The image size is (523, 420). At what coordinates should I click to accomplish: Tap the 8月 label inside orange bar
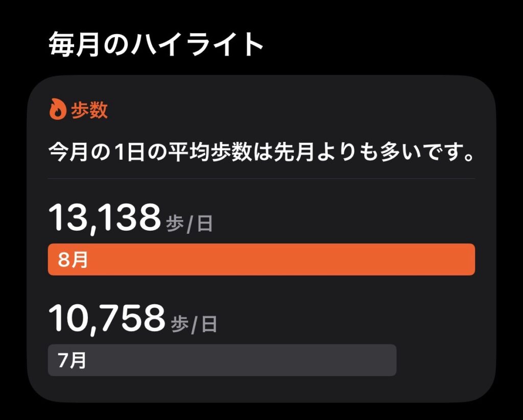click(73, 260)
